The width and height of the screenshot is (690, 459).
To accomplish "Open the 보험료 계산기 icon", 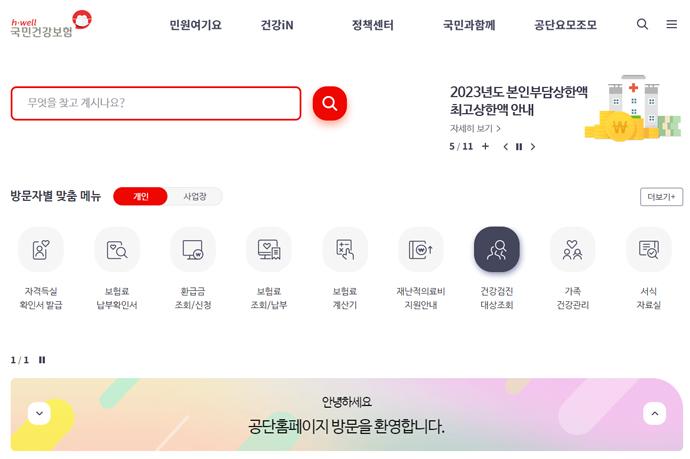I will (x=345, y=250).
